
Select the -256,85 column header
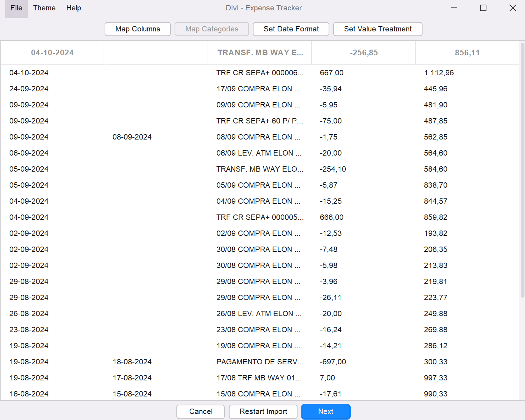[x=364, y=53]
